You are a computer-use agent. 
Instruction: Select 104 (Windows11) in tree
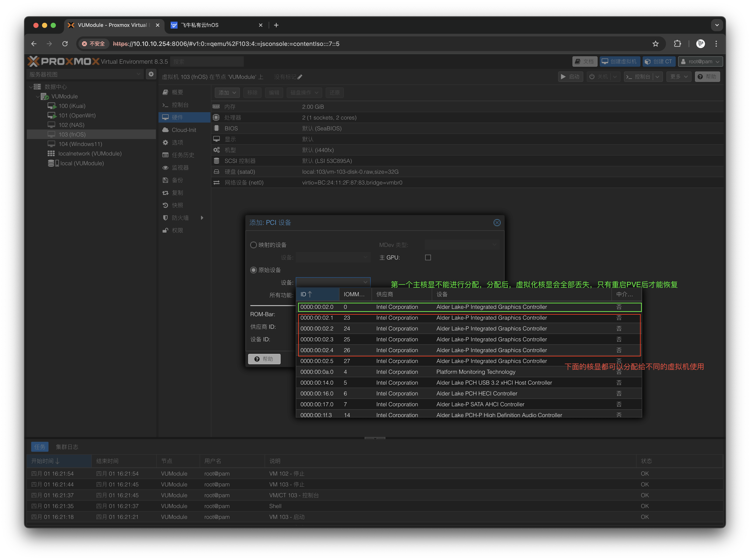click(80, 144)
